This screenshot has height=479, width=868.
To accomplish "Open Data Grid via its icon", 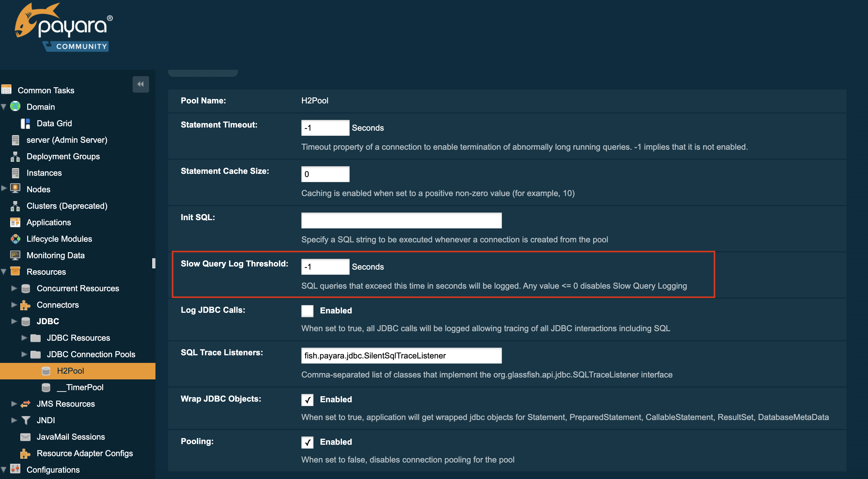I will tap(26, 123).
